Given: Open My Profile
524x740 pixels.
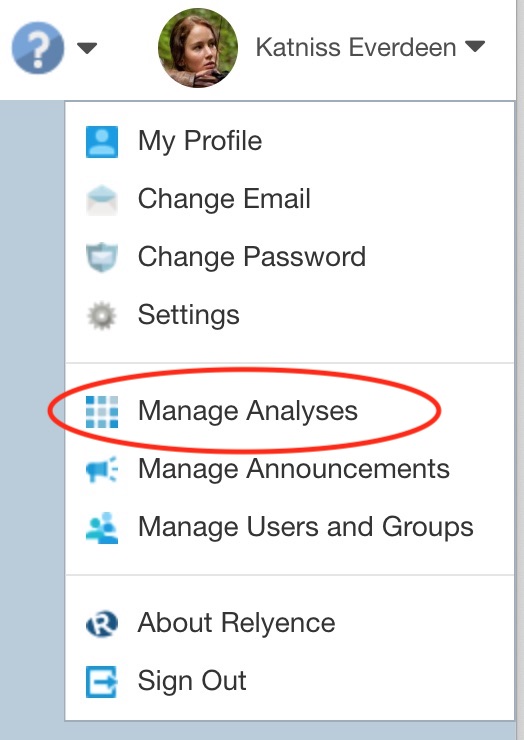Looking at the screenshot, I should [289, 141].
